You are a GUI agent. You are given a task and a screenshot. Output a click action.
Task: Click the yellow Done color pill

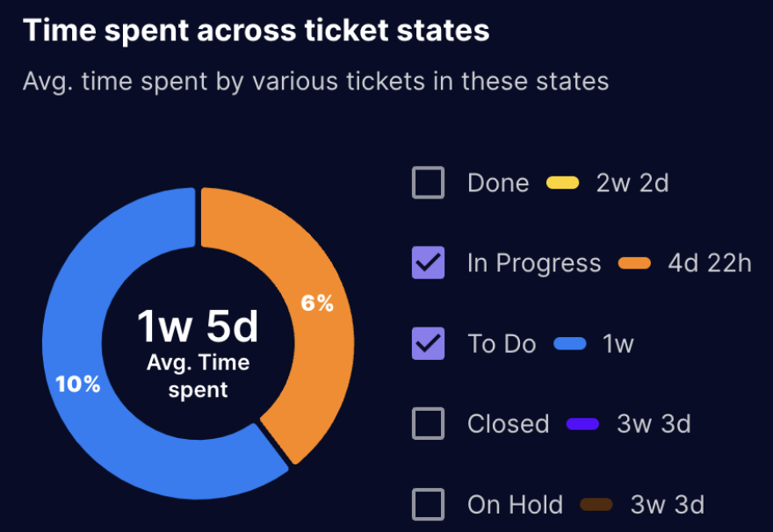[561, 183]
